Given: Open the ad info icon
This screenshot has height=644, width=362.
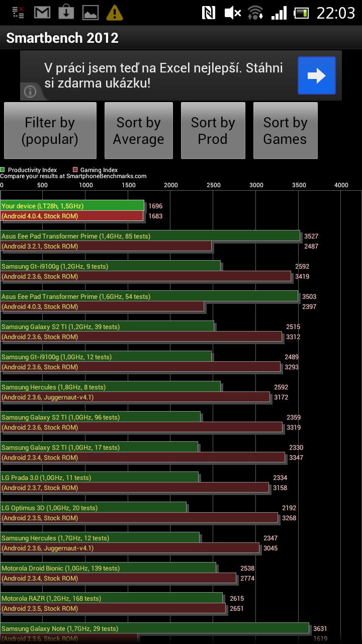Looking at the screenshot, I should pyautogui.click(x=30, y=91).
